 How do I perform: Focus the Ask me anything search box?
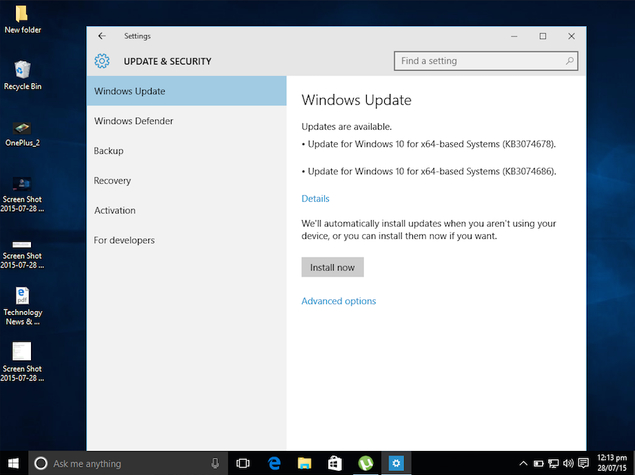(x=128, y=463)
